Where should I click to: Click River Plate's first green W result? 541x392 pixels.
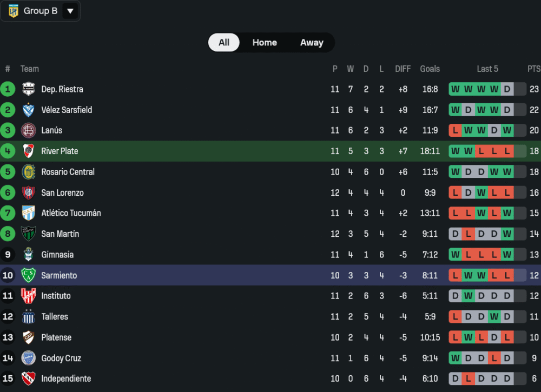pyautogui.click(x=455, y=151)
